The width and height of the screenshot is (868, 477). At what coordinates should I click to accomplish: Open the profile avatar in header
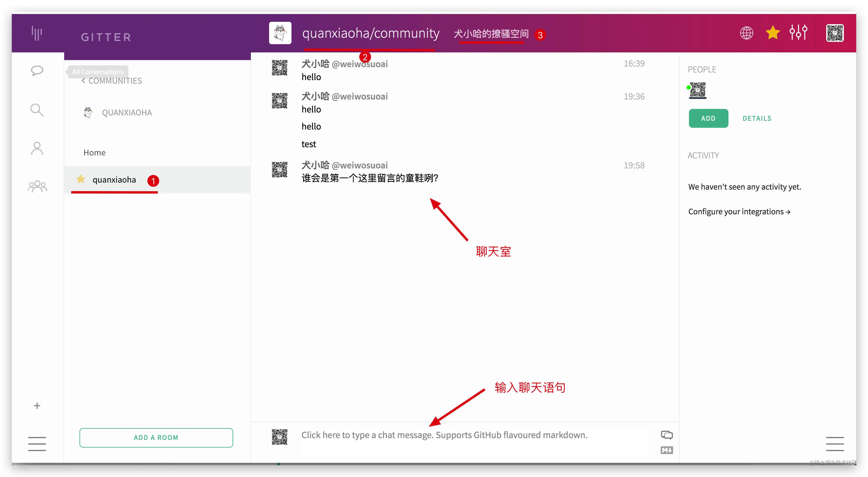(x=835, y=33)
